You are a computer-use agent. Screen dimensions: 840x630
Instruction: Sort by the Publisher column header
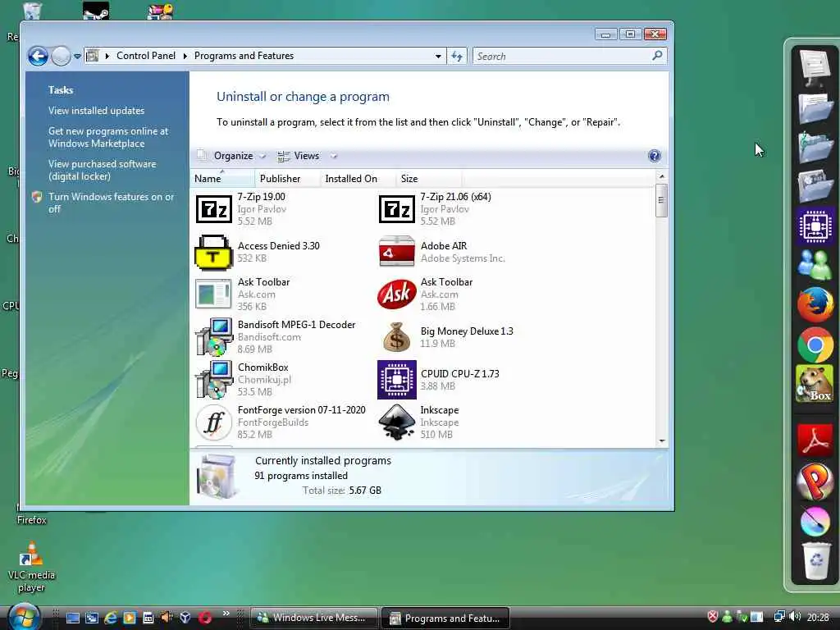[x=287, y=178]
